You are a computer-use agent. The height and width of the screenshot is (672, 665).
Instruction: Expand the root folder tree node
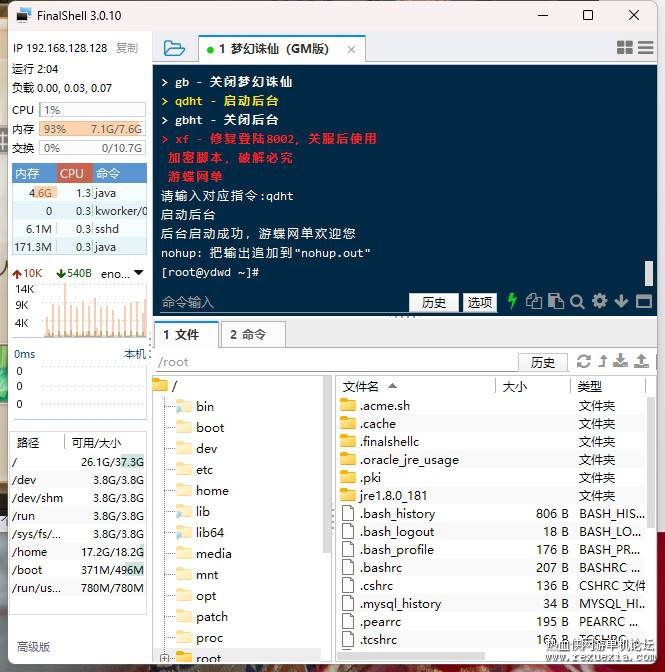tap(164, 657)
